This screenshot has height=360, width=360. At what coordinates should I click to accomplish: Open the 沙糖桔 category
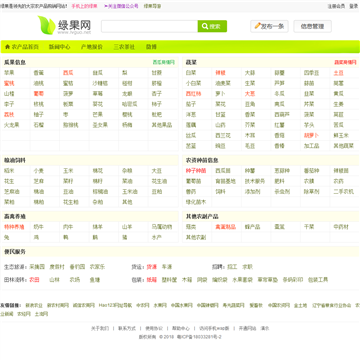[x=100, y=83]
